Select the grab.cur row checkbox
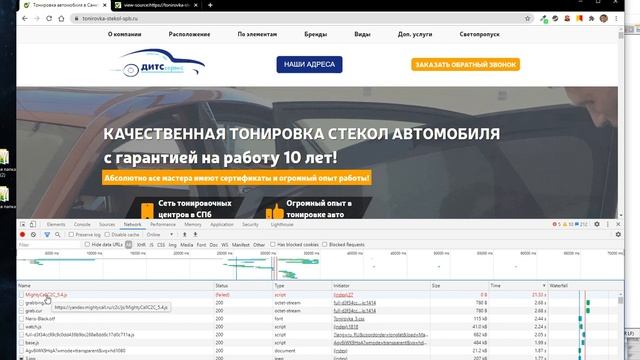640x360 pixels. pos(21,311)
